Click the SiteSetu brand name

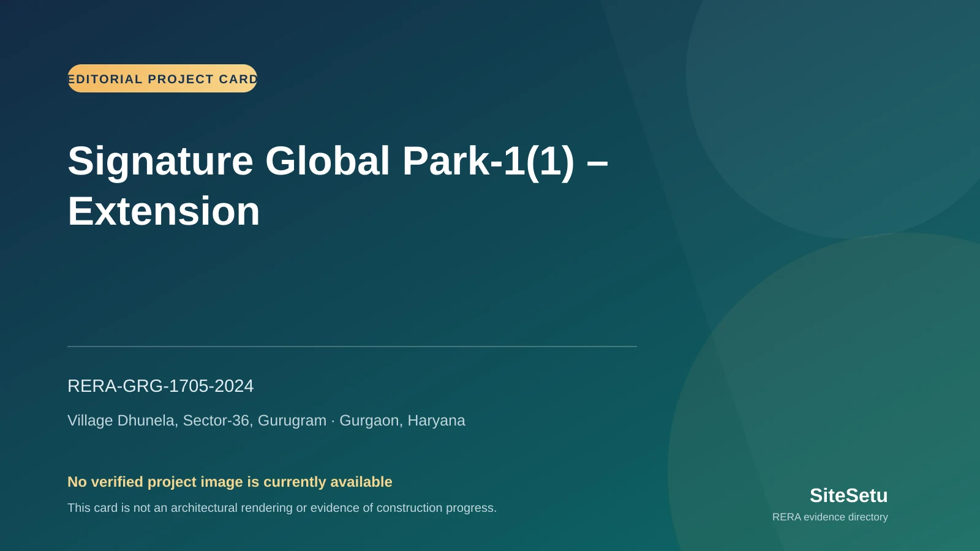[x=848, y=495]
